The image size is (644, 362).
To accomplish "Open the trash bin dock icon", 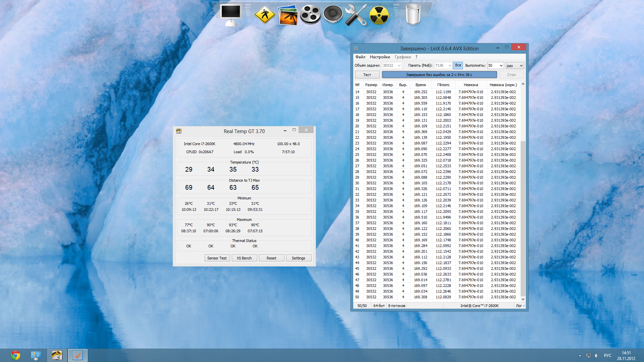I will [x=413, y=15].
